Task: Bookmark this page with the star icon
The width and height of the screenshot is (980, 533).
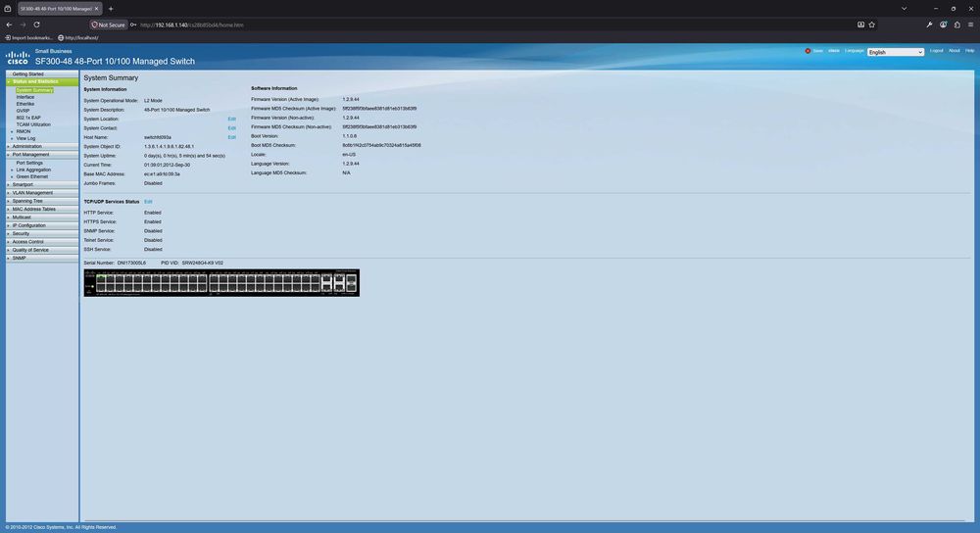Action: coord(872,25)
